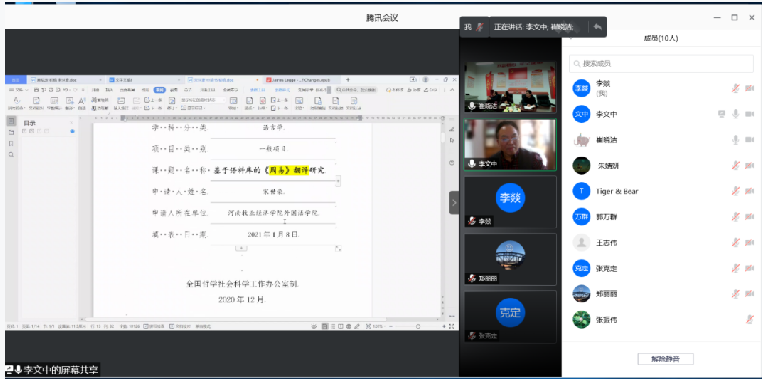Click the camera-off icon beside Tiger & Bear
This screenshot has height=379, width=762.
click(749, 191)
